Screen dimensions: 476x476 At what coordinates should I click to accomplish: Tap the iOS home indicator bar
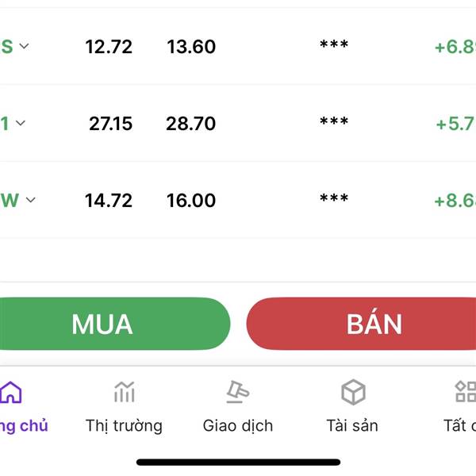click(x=238, y=463)
